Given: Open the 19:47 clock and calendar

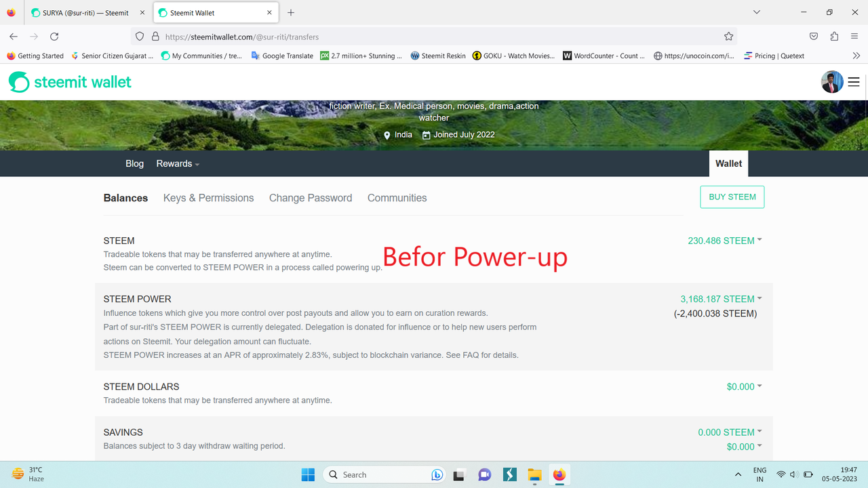Looking at the screenshot, I should pos(841,474).
